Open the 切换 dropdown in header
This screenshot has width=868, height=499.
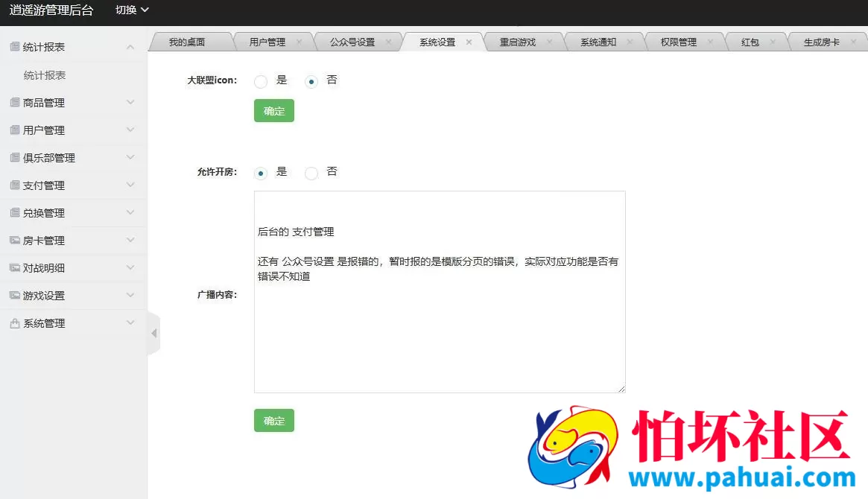132,10
